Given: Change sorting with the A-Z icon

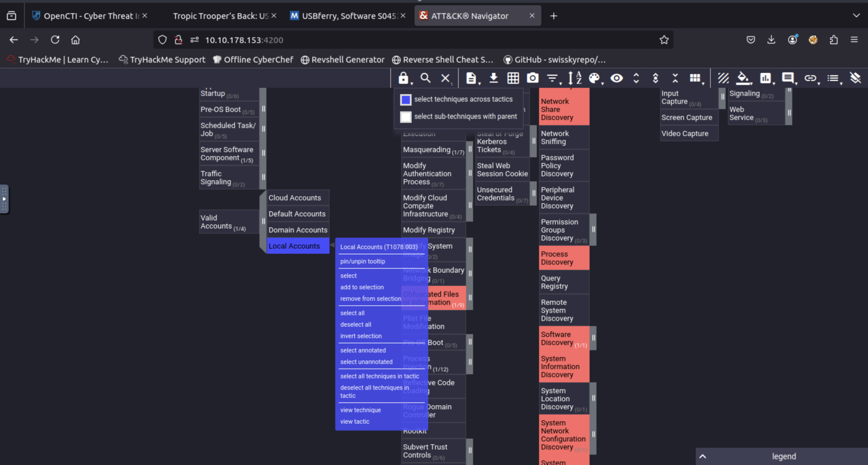Looking at the screenshot, I should tap(575, 78).
